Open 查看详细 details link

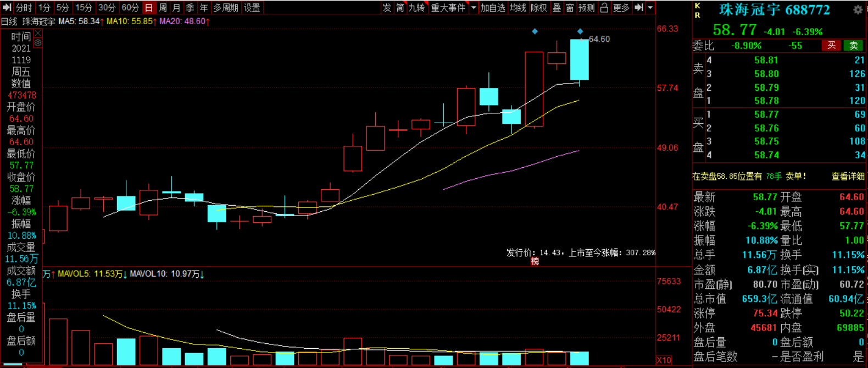click(848, 177)
